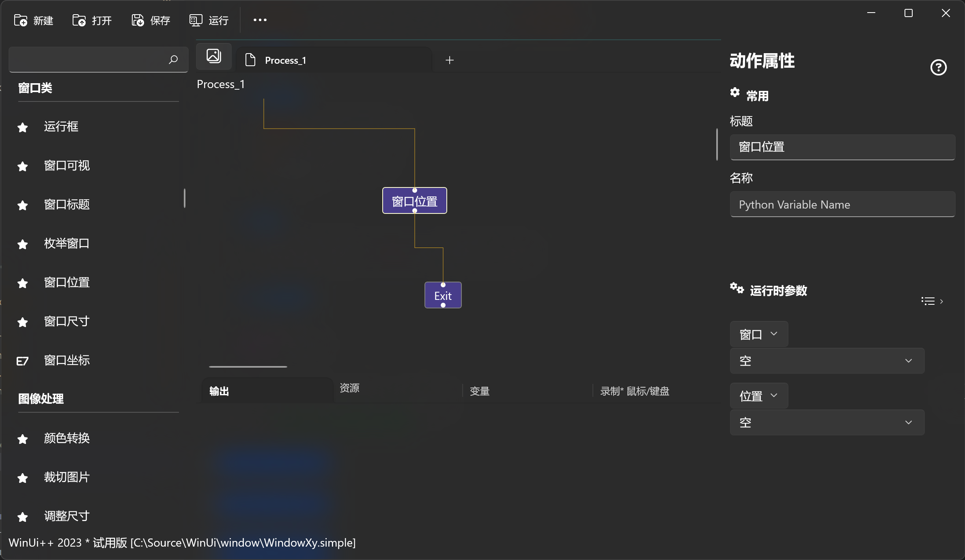Click the horizontal scrollbar under the canvas
This screenshot has width=965, height=560.
coord(248,367)
